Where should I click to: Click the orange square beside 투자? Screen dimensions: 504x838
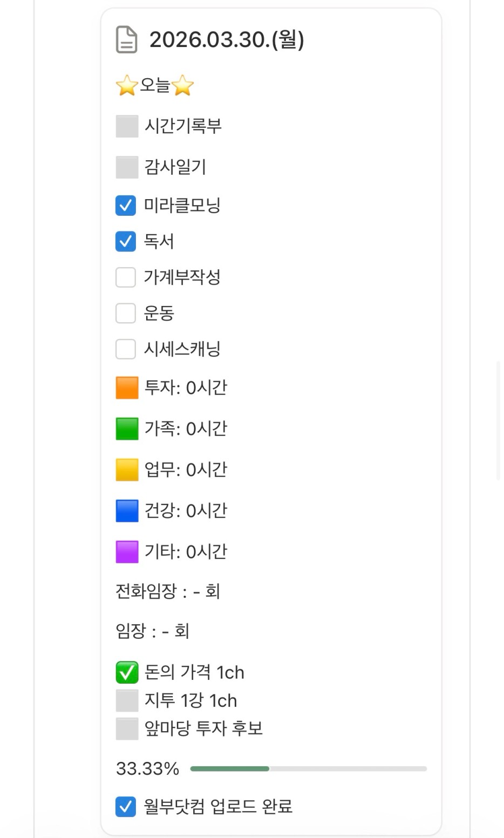coord(127,388)
